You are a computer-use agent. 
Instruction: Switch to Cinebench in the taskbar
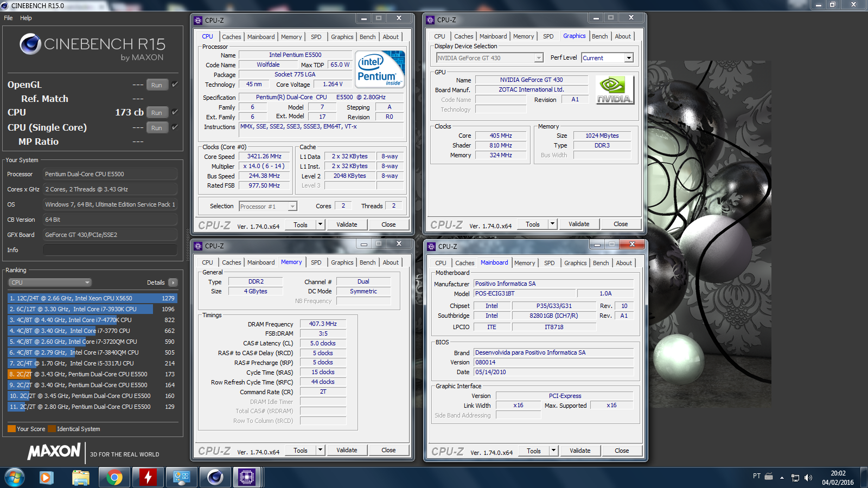[x=215, y=478]
